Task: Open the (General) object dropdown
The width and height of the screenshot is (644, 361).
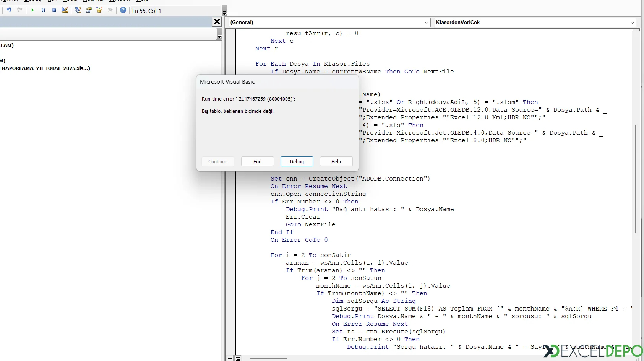Action: 329,23
